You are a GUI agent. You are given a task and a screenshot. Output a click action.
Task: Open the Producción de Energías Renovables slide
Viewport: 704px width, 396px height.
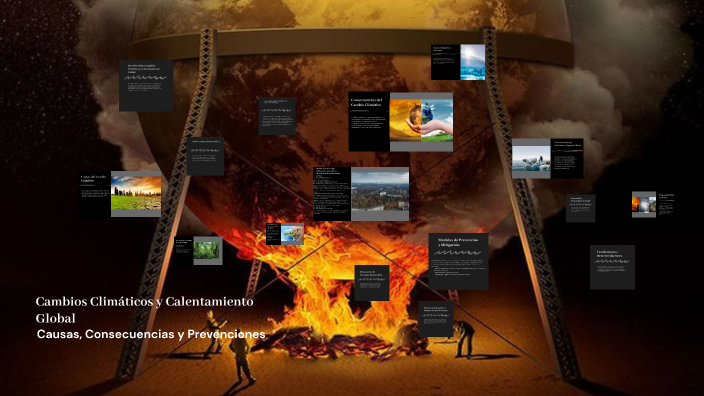(372, 283)
